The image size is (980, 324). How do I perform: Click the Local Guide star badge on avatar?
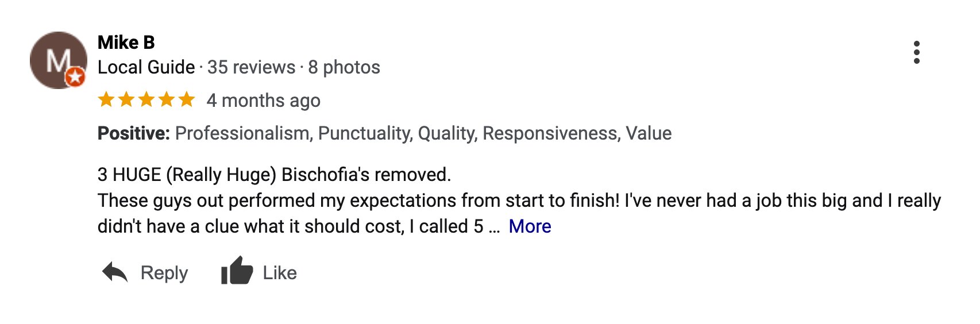pos(75,76)
